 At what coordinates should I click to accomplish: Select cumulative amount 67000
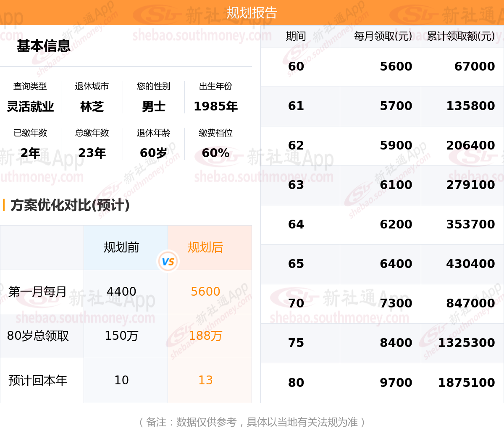click(x=475, y=66)
